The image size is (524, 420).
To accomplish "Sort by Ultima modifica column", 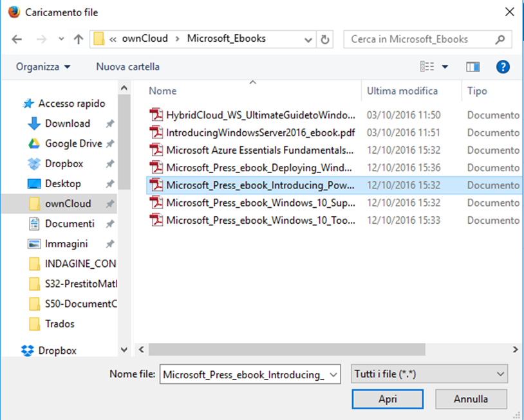I will [x=402, y=91].
